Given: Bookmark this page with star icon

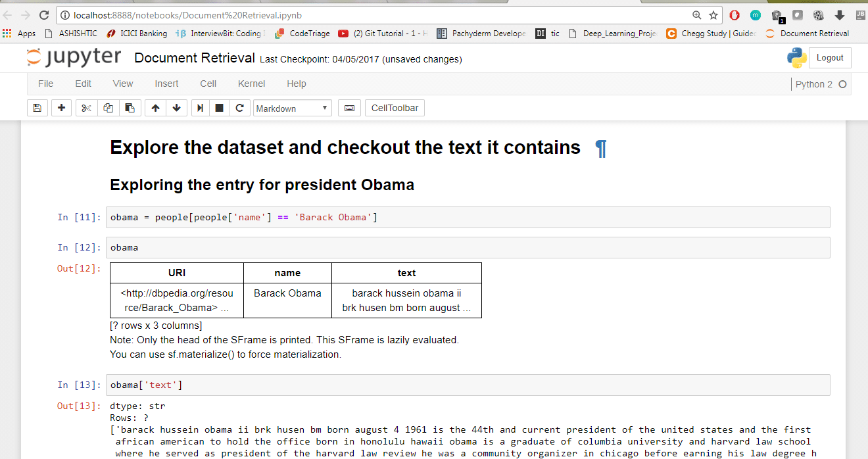Looking at the screenshot, I should pos(713,15).
